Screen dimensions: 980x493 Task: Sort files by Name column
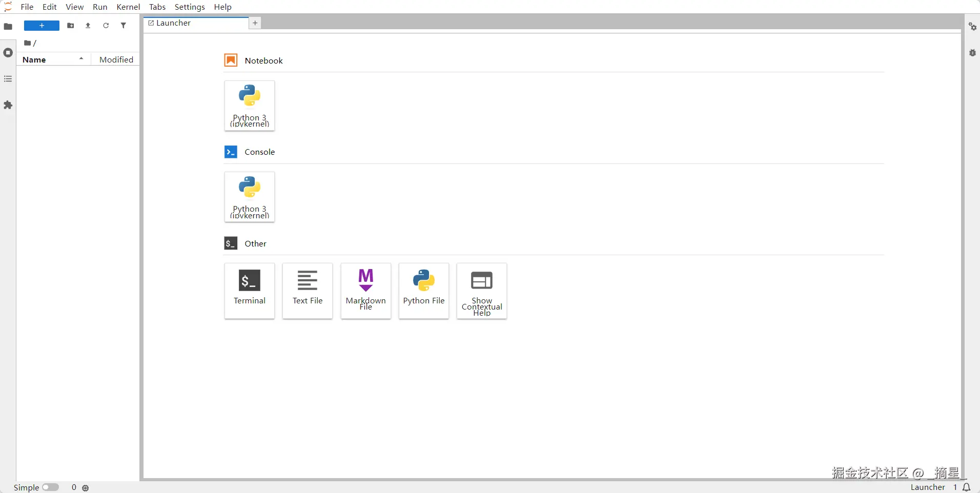click(x=53, y=59)
